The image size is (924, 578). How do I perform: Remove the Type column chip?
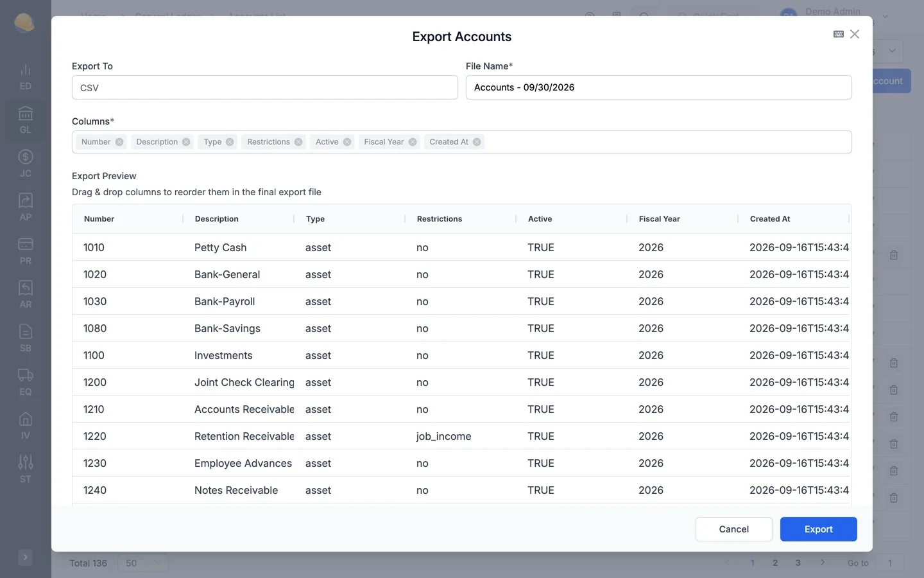click(230, 142)
